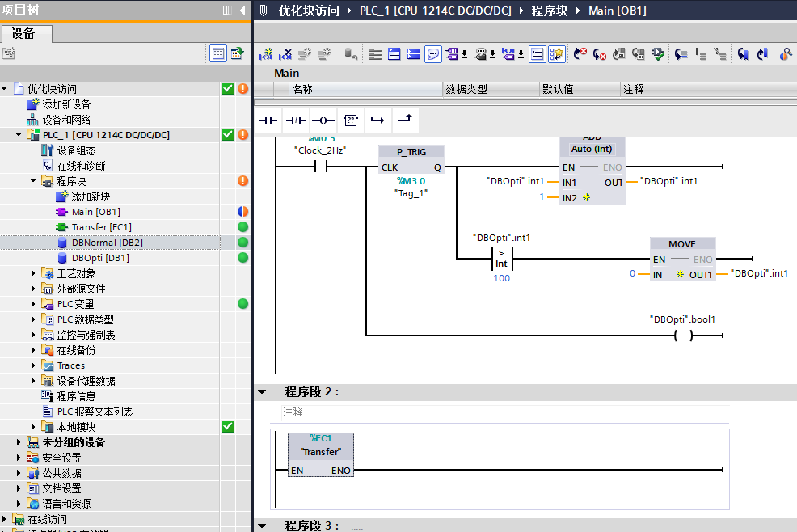Toggle absolute operand display in the toolbar

(453, 53)
